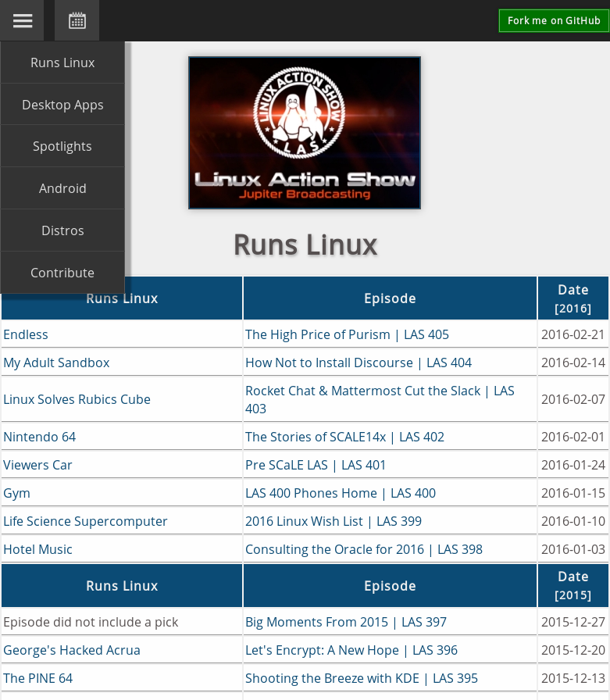Open the Distros menu item

62,230
